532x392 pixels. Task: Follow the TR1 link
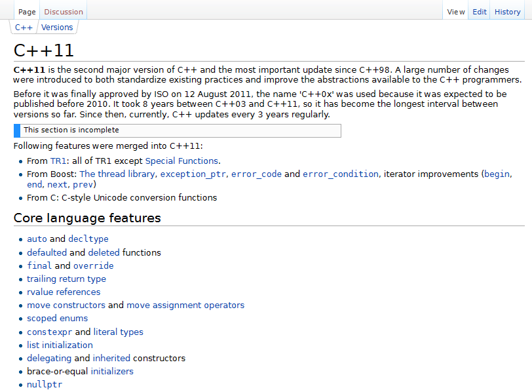click(59, 161)
